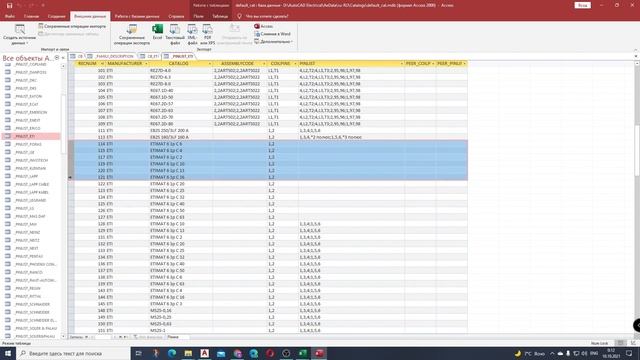Open the Windows Start menu

click(x=8, y=353)
